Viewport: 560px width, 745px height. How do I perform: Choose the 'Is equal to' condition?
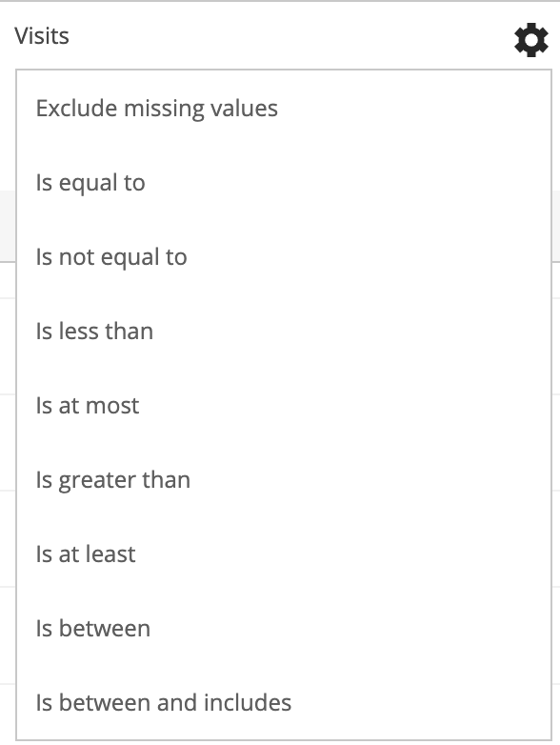pyautogui.click(x=284, y=183)
